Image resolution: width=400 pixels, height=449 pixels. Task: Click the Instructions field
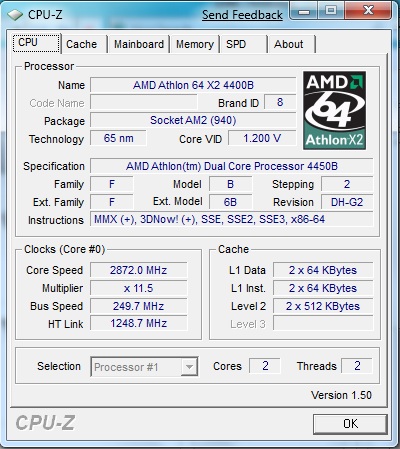232,219
